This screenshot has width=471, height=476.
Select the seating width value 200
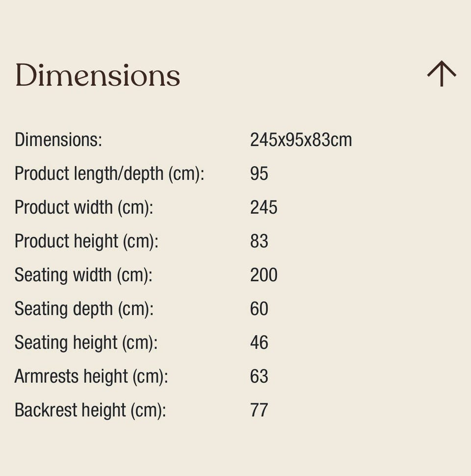tap(264, 275)
